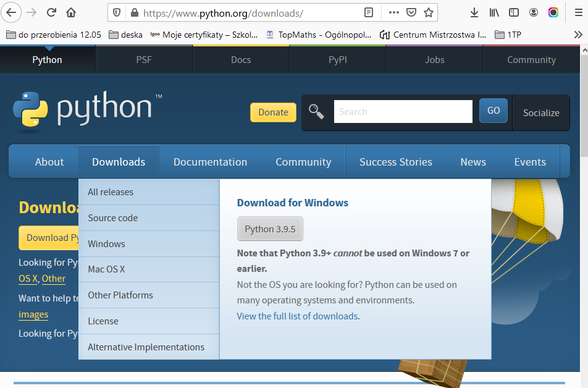Open the Downloads navigation menu
Screen dimensions: 588x388
[119, 162]
